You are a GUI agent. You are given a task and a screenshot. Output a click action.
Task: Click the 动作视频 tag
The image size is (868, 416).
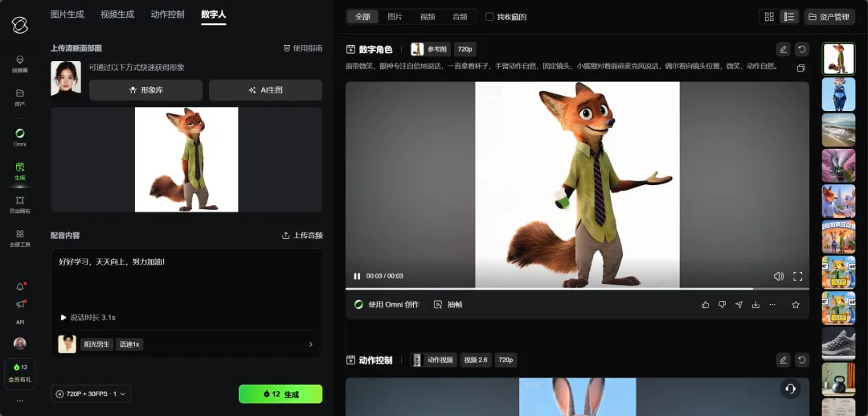pos(434,360)
